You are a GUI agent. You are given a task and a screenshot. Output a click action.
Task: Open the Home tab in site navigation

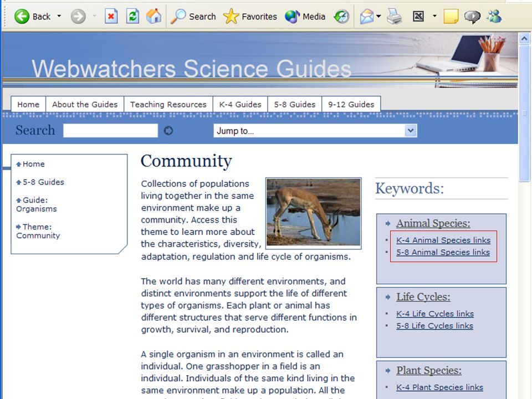[x=28, y=104]
